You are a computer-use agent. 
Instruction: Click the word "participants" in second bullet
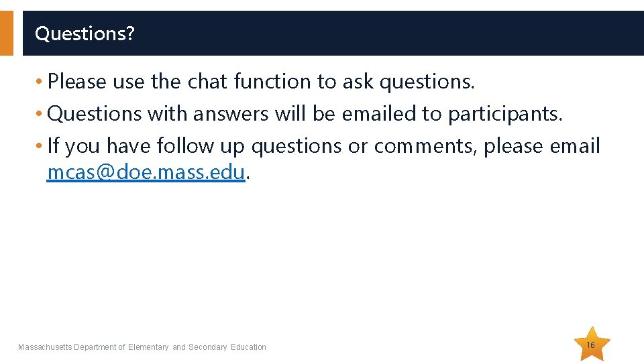(503, 115)
